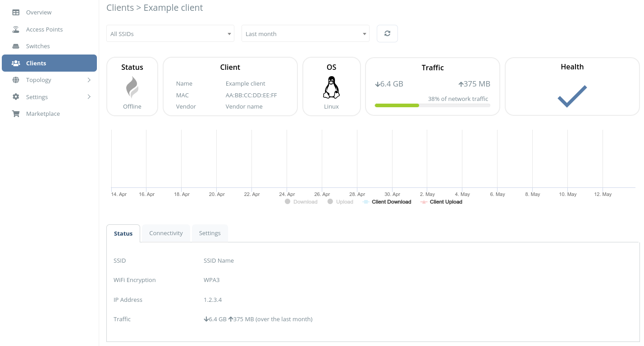Open the Settings tab in client details

tap(210, 233)
